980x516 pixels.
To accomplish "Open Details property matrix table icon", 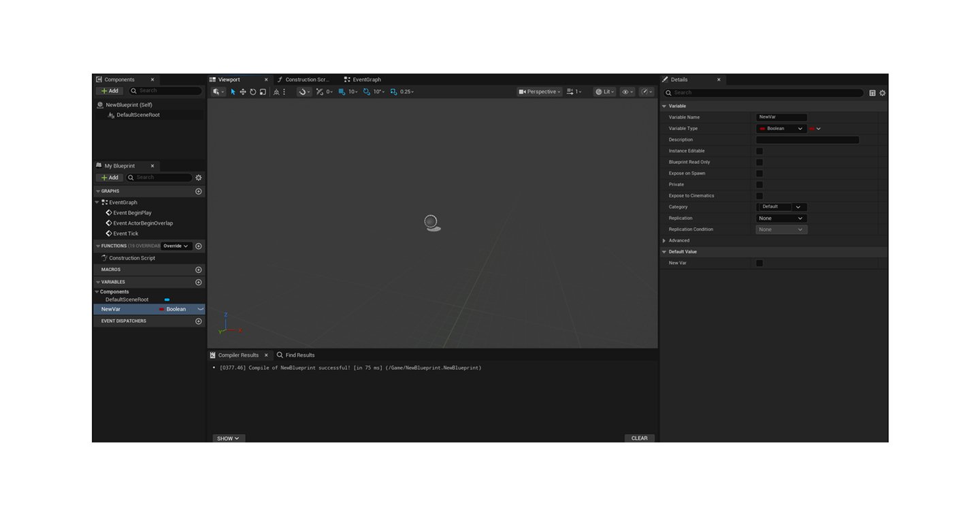I will click(x=872, y=93).
